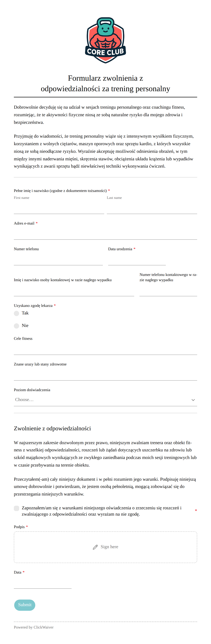Image resolution: width=211 pixels, height=644 pixels.
Task: Click the chevron arrow in Poziom doświadczenia
Action: tap(193, 400)
